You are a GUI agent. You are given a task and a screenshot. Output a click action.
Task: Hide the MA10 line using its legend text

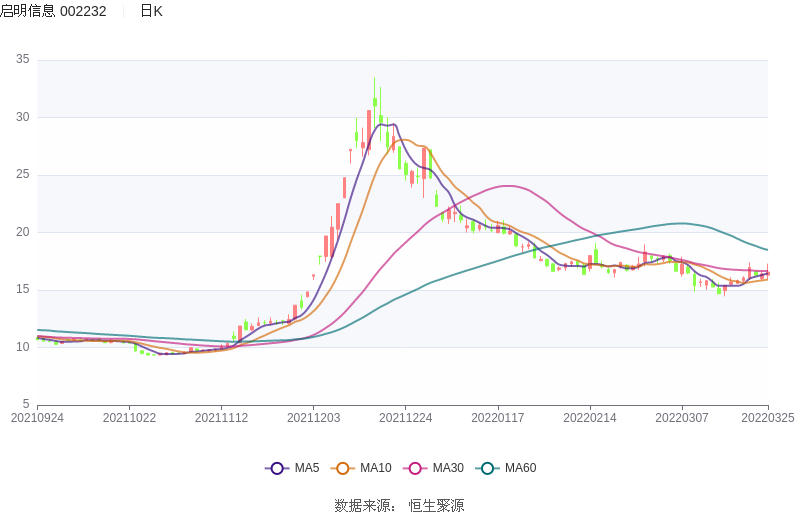click(x=376, y=468)
